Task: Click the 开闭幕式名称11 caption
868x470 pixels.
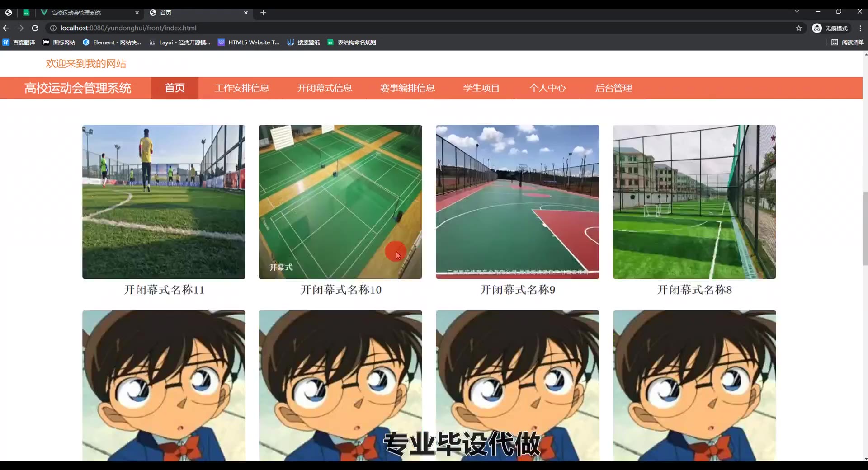Action: coord(164,290)
